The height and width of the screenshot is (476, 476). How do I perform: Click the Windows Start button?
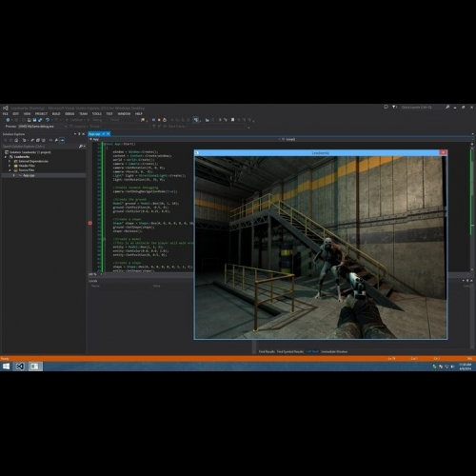coord(6,367)
